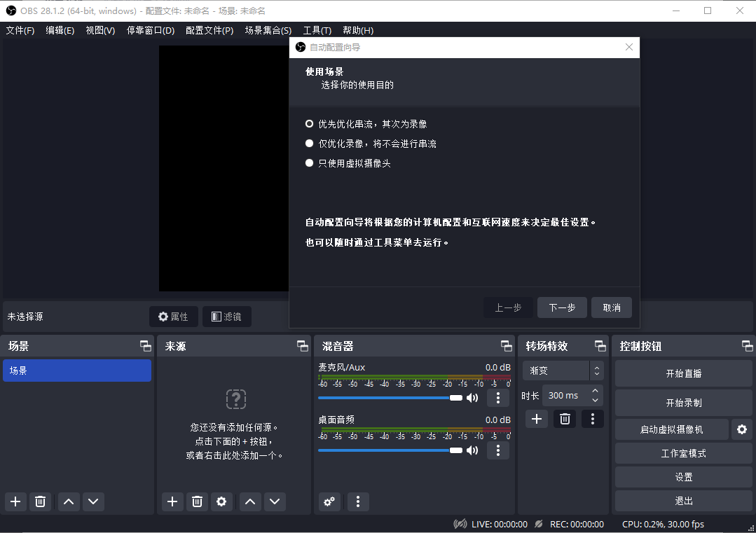Undock the 控制按钮 panel
Screen dimensions: 756x533
tap(748, 345)
